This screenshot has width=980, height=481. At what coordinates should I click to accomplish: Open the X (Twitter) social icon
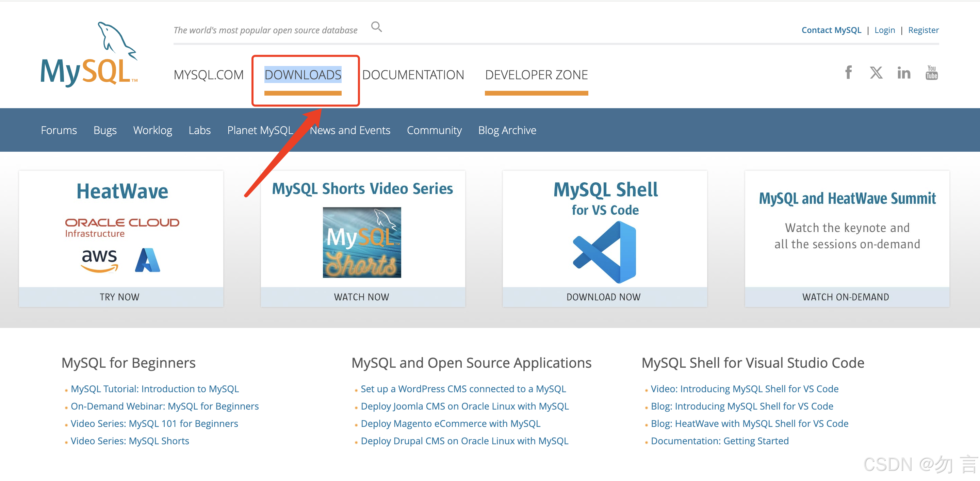click(876, 72)
